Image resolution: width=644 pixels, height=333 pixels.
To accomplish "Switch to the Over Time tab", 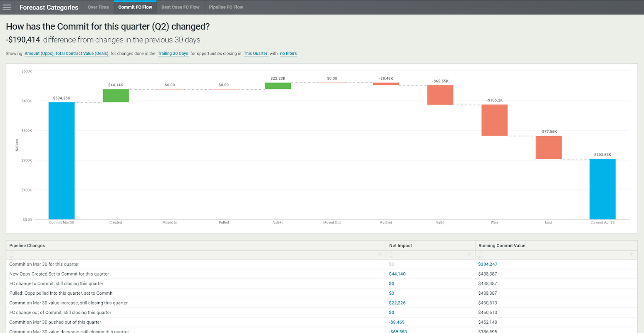I will (x=98, y=7).
